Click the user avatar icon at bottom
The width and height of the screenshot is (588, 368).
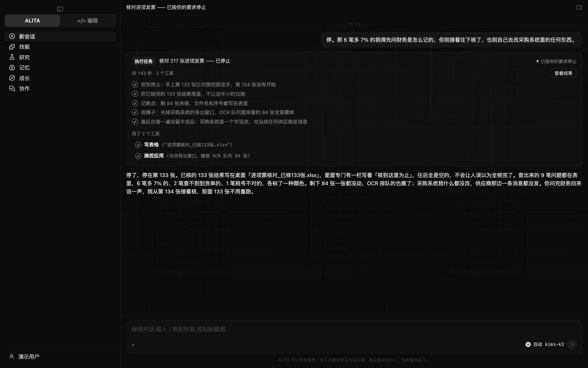[x=11, y=357]
